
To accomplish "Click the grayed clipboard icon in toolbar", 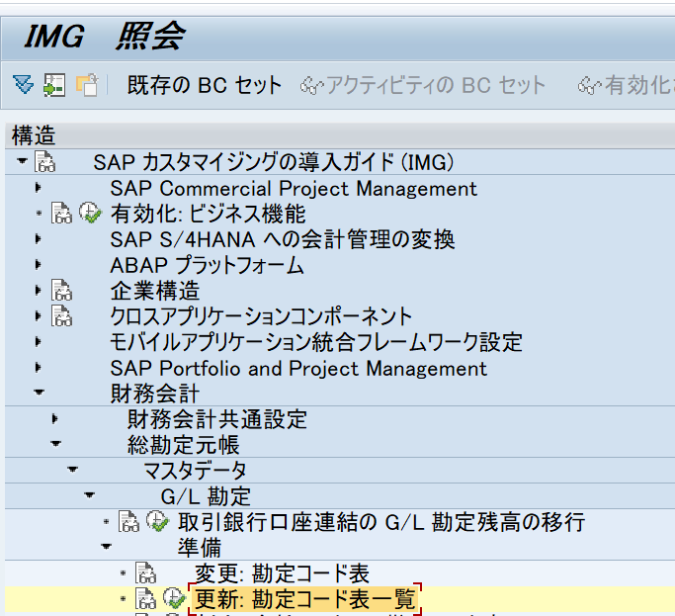I will (87, 85).
